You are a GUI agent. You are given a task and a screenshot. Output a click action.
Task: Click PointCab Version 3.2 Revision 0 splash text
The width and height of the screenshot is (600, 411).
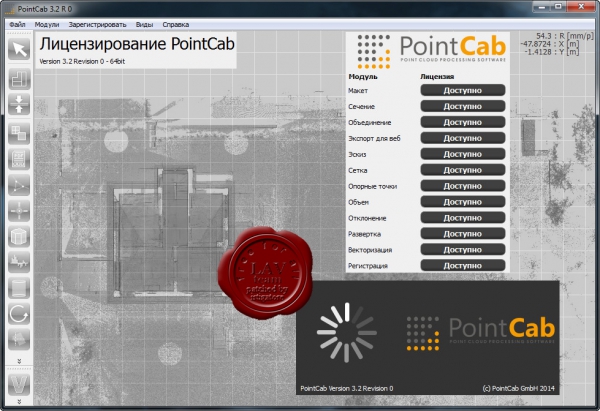tap(347, 388)
